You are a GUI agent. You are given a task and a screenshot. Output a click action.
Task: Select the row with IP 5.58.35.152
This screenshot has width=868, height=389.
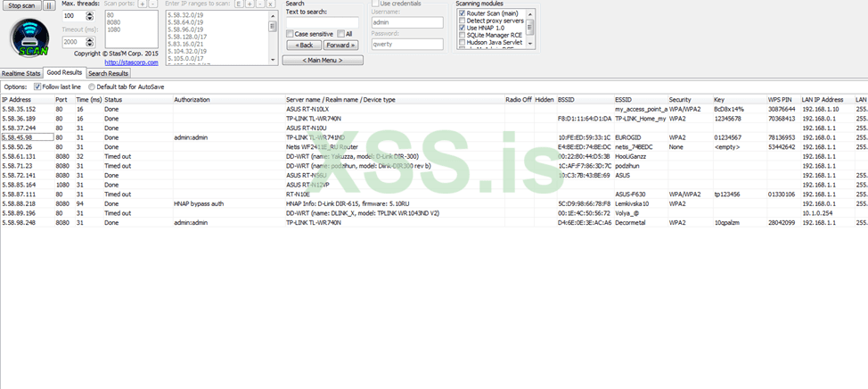pyautogui.click(x=434, y=109)
